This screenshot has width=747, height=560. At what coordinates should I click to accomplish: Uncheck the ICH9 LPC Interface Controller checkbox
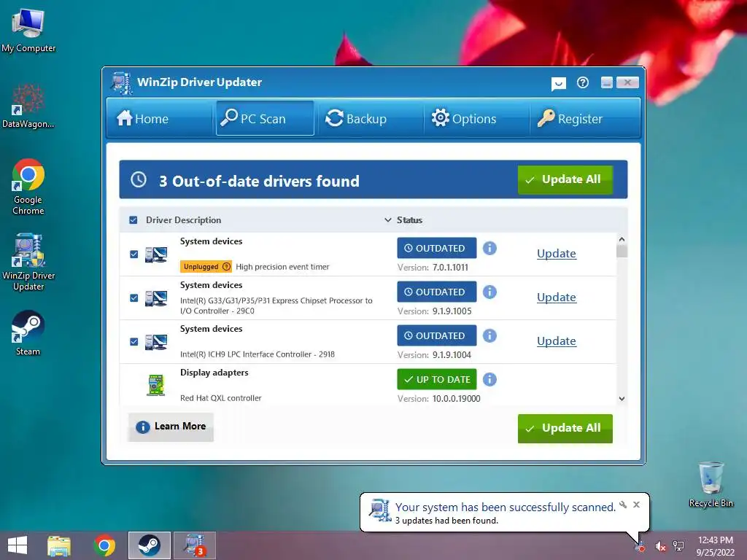[x=134, y=342]
